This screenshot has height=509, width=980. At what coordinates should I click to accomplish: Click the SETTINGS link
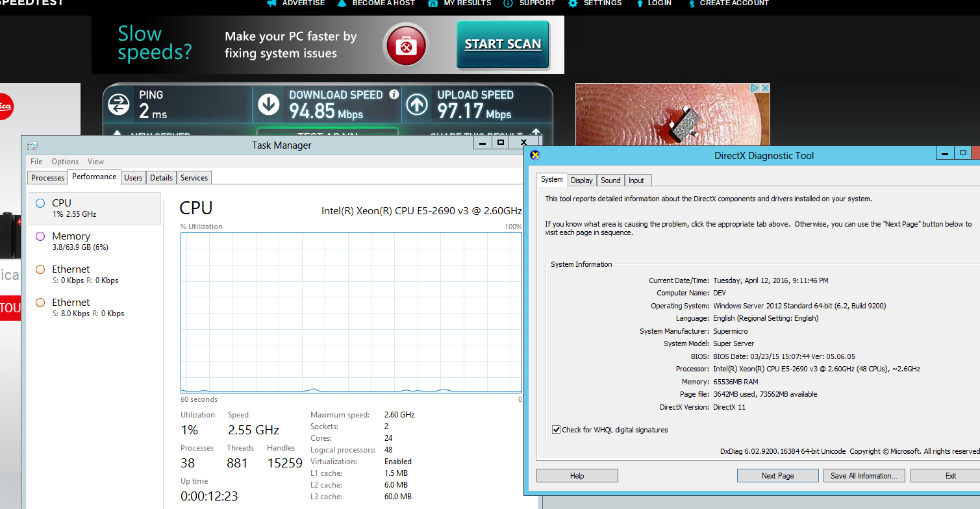coord(603,3)
